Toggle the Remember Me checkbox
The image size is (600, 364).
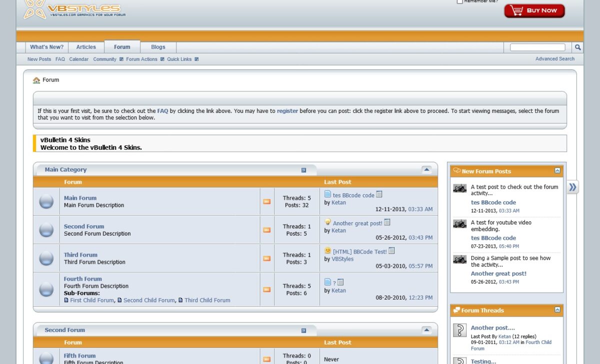[459, 1]
